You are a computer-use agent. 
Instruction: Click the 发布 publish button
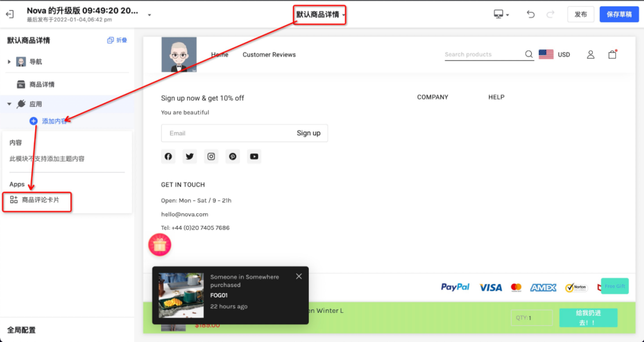[580, 14]
